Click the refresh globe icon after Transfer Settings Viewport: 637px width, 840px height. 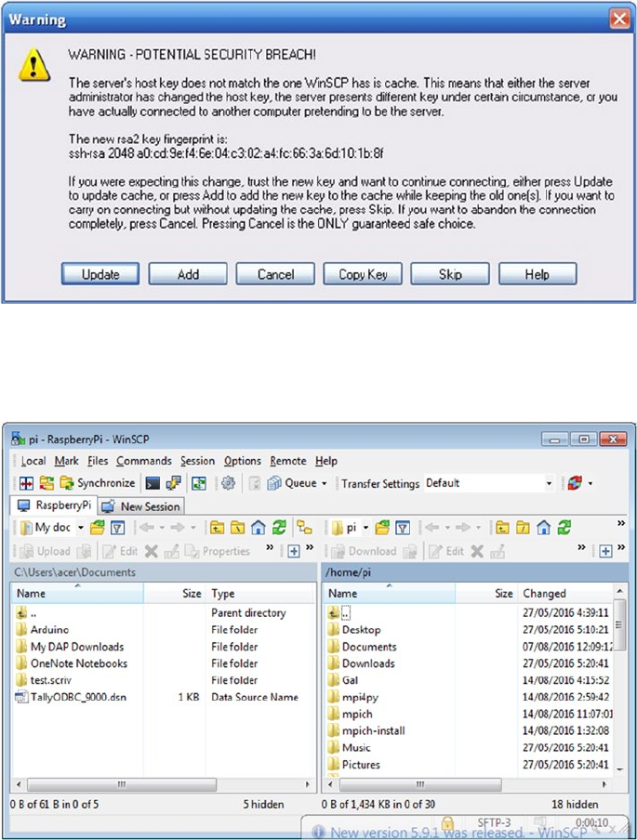(x=575, y=483)
